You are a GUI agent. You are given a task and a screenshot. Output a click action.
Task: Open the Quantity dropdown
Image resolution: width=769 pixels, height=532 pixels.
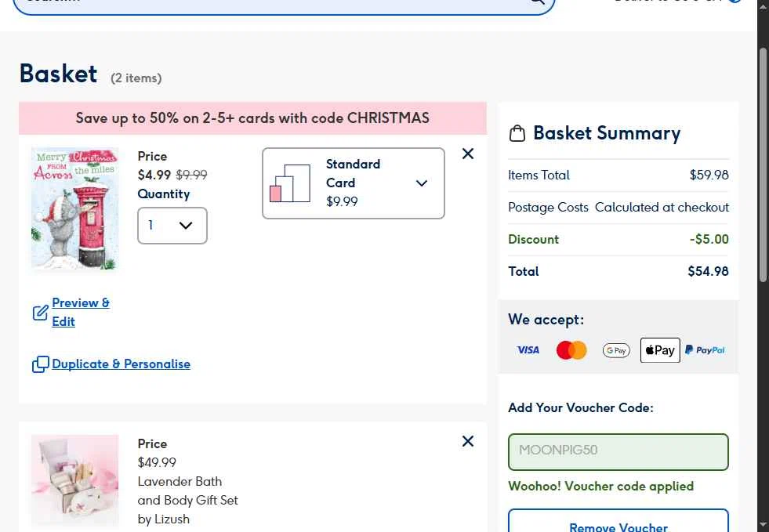[x=172, y=226]
